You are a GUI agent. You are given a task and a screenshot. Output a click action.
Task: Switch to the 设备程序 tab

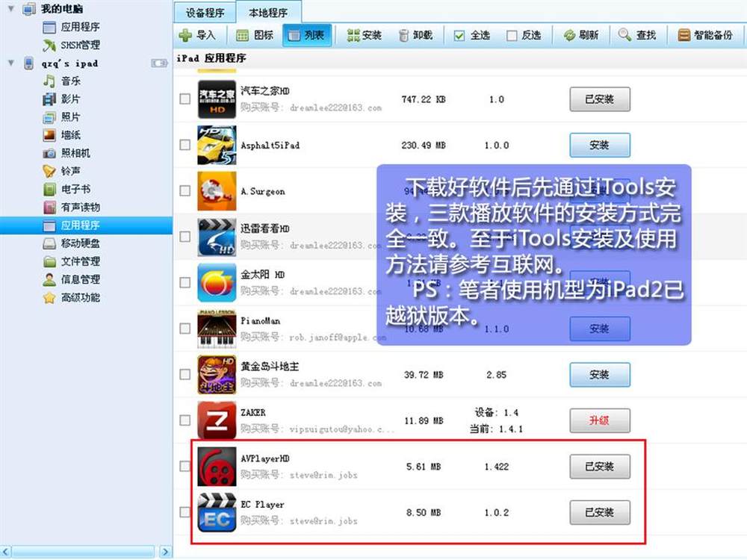[x=205, y=13]
